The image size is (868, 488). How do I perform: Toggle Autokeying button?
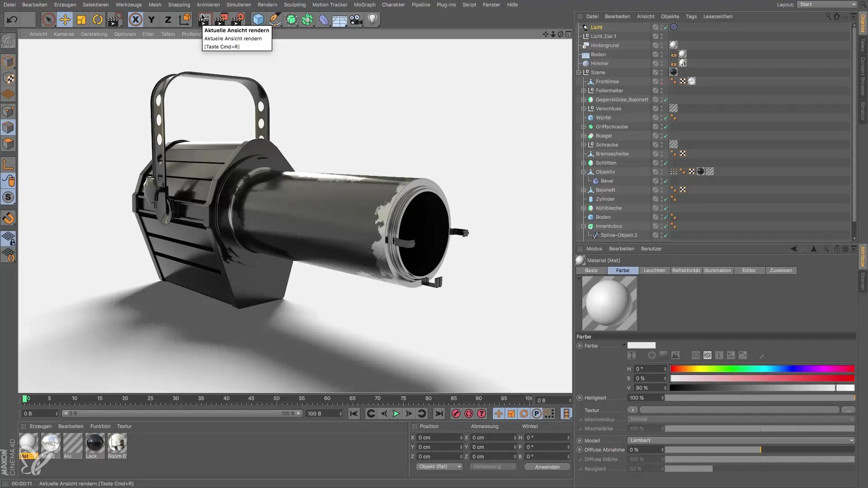click(469, 413)
